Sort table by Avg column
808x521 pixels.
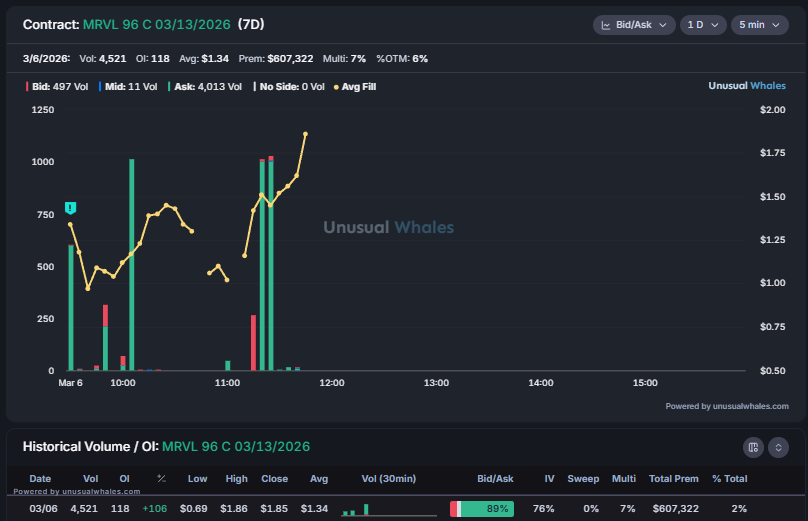(319, 478)
